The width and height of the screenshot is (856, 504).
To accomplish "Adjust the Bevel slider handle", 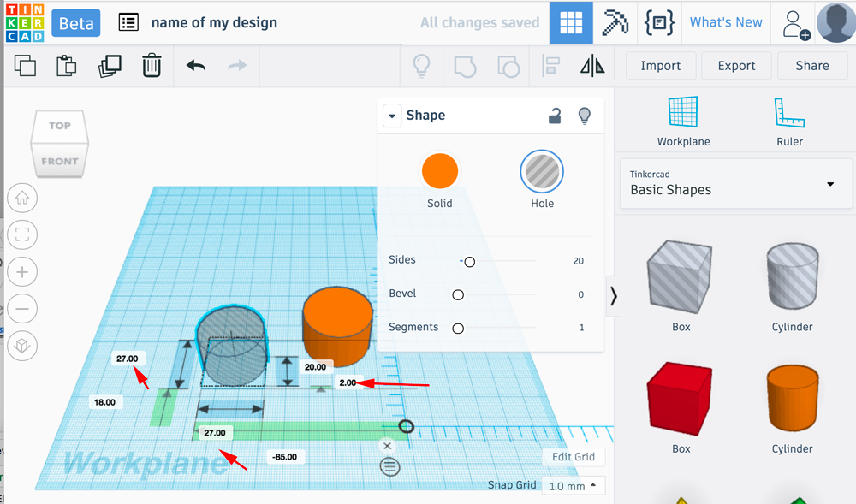I will (x=458, y=295).
